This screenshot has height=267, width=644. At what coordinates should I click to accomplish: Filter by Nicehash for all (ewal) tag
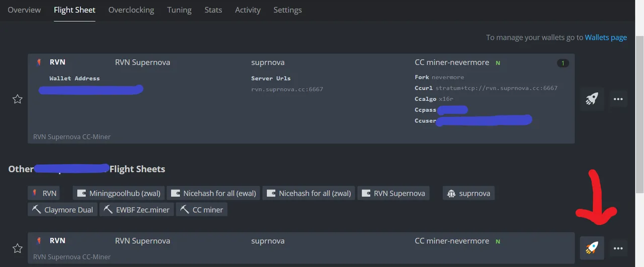(213, 193)
